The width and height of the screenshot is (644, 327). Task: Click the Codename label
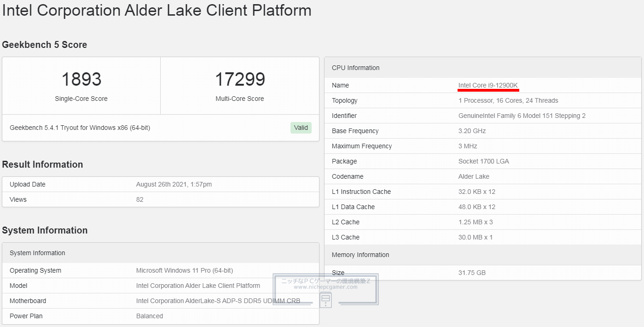pyautogui.click(x=348, y=176)
